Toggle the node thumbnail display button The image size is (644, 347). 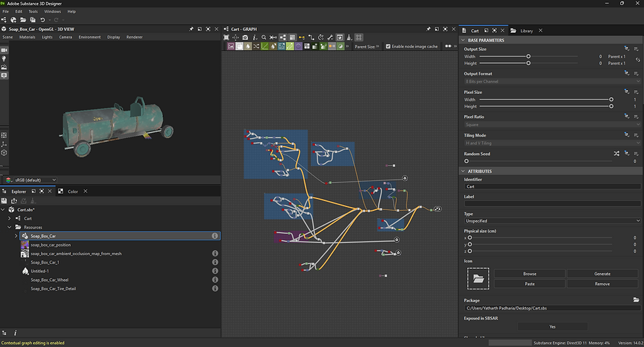click(340, 37)
